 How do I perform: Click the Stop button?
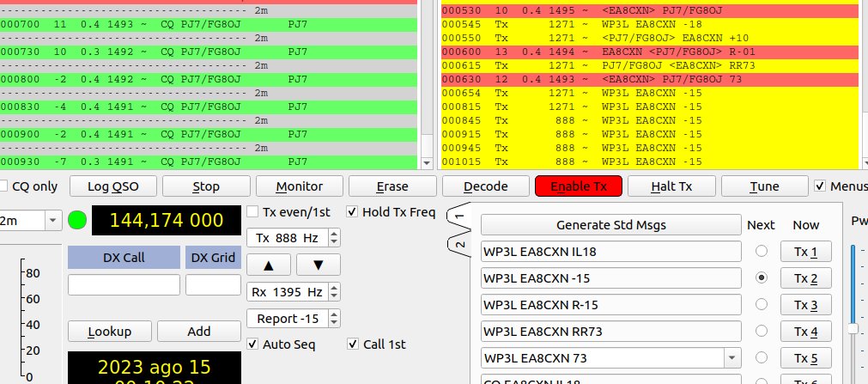click(206, 186)
